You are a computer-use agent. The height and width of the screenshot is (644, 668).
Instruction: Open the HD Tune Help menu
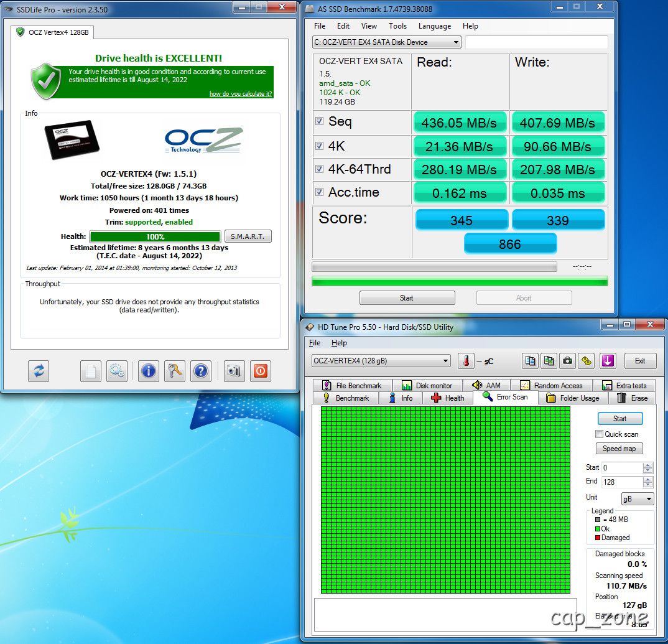coord(339,343)
